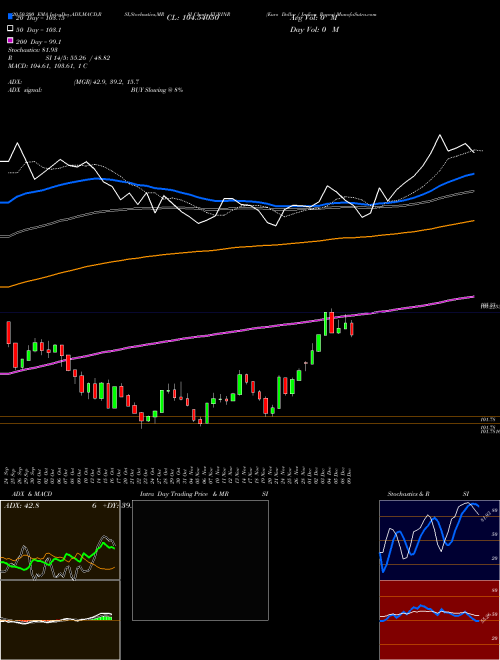Click the MACD values line
The height and width of the screenshot is (660, 500).
pyautogui.click(x=48, y=66)
